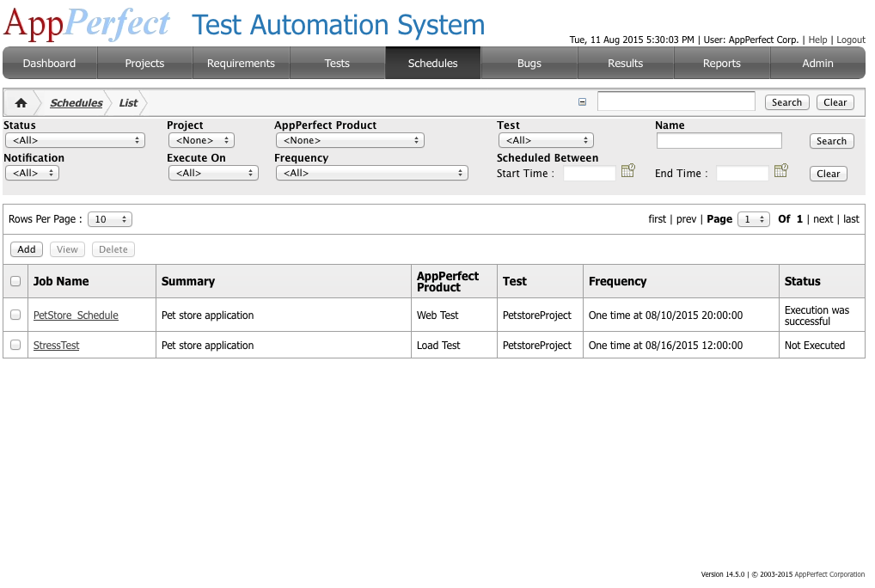Click Clear button in breadcrumb bar
The image size is (875, 588).
pyautogui.click(x=835, y=102)
